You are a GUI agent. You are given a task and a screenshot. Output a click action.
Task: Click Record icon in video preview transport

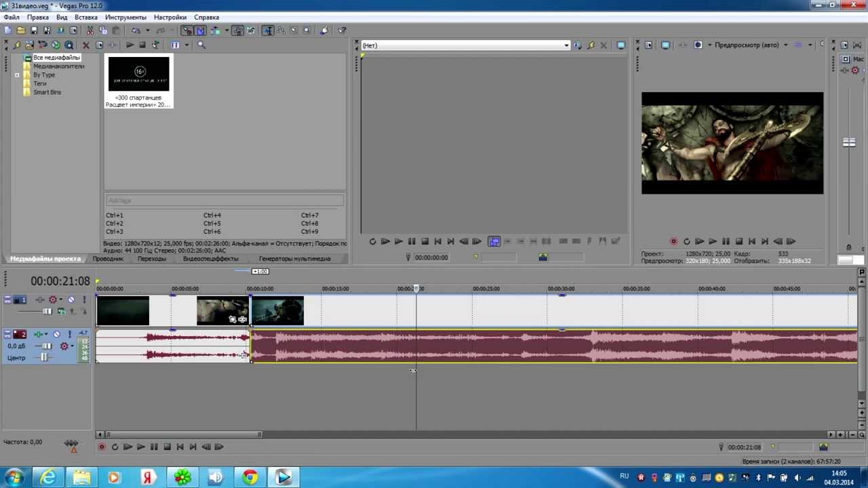(673, 241)
